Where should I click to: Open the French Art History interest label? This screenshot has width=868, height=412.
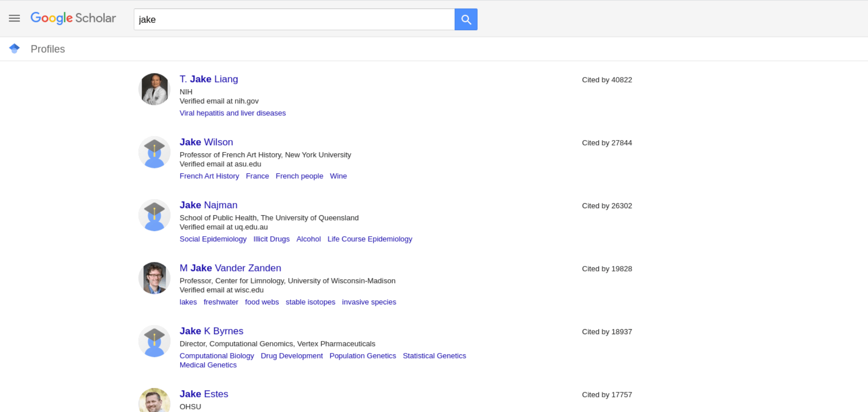pos(209,176)
